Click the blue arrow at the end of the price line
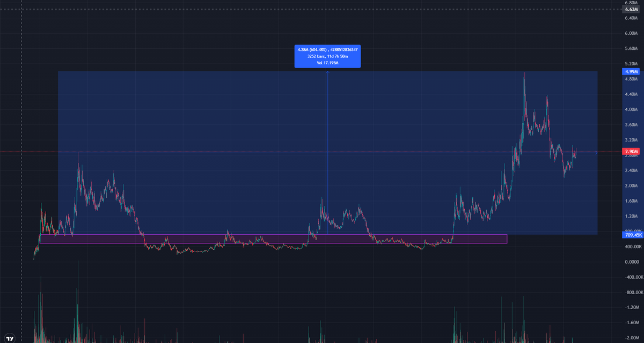The width and height of the screenshot is (644, 343). 596,153
